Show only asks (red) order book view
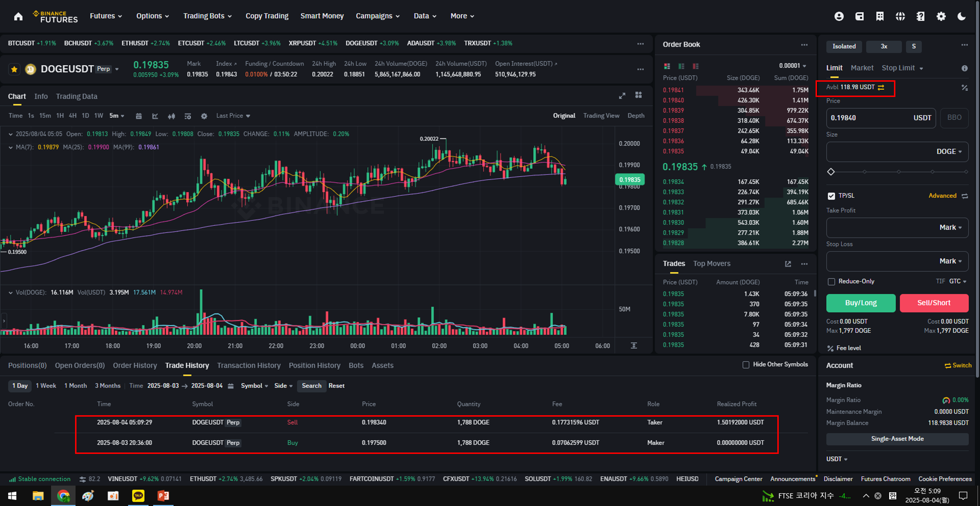This screenshot has height=506, width=980. 696,66
